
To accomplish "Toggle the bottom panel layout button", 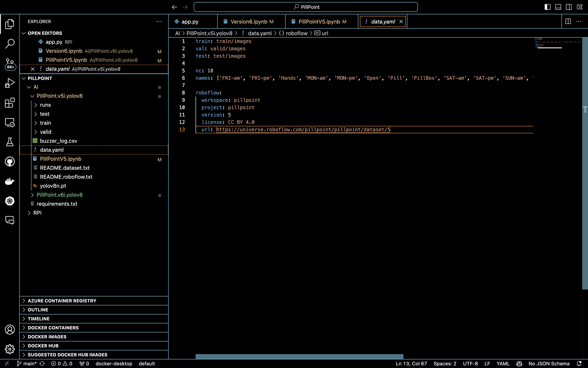I will (x=558, y=7).
